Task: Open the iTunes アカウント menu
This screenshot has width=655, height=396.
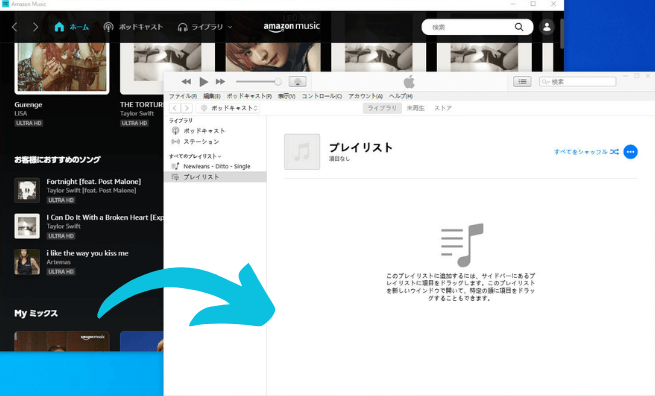Action: [366, 96]
